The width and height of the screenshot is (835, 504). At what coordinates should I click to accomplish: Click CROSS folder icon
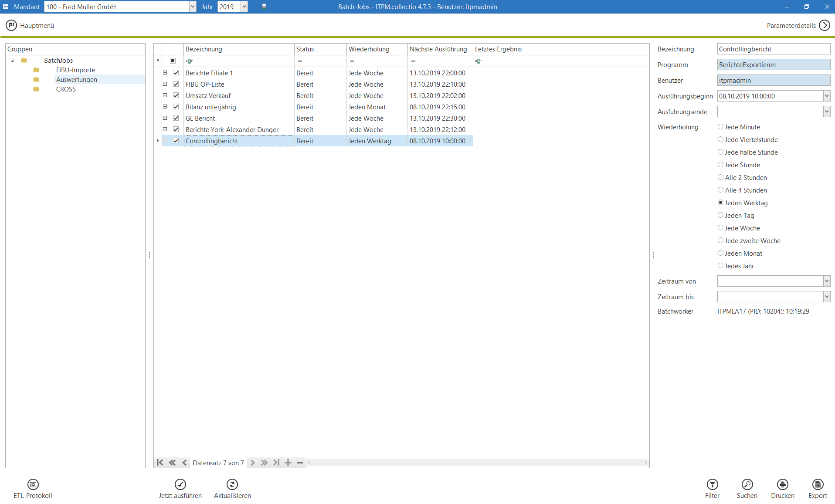36,89
